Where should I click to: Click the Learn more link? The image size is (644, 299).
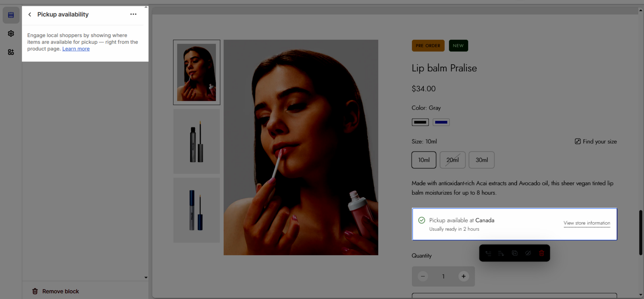click(x=76, y=49)
